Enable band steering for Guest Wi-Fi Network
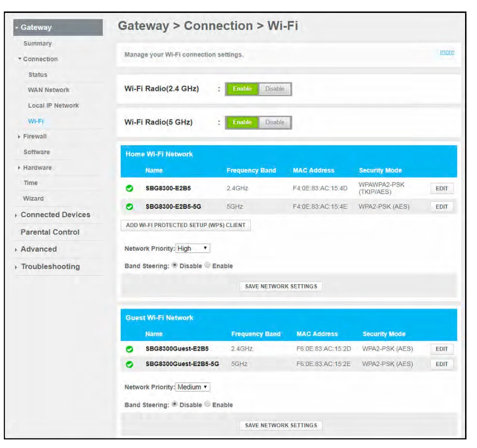Image resolution: width=477 pixels, height=448 pixels. (207, 404)
